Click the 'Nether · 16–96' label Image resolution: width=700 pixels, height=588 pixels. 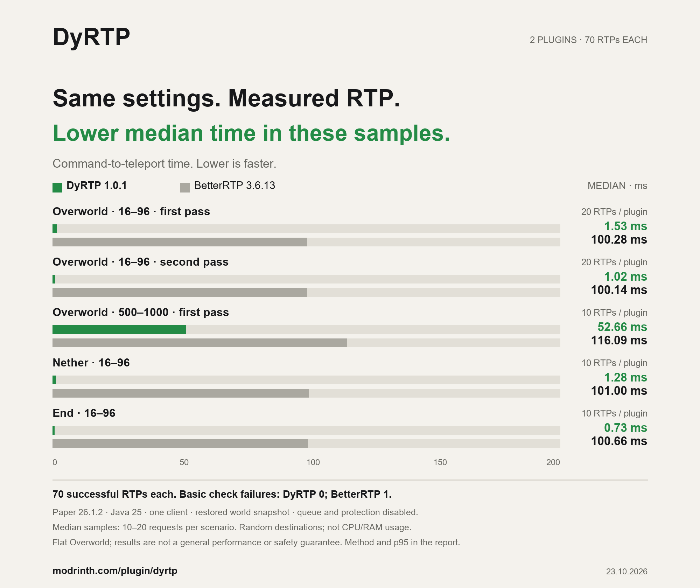coord(91,363)
